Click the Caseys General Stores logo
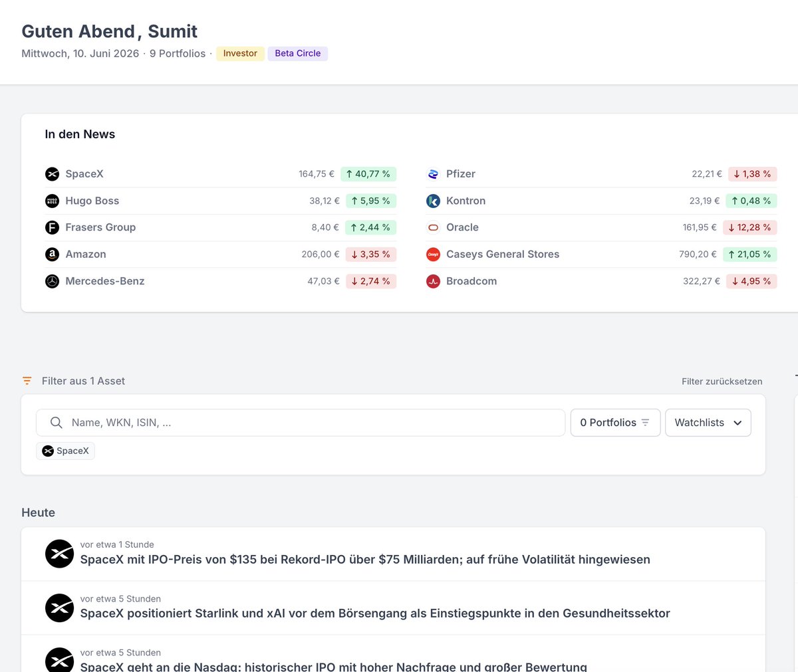 click(433, 255)
